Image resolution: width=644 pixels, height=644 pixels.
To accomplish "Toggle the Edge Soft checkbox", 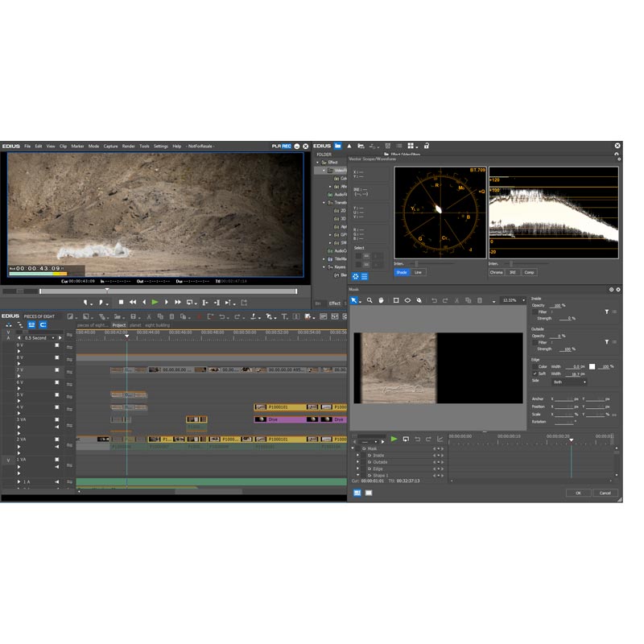I will point(535,374).
